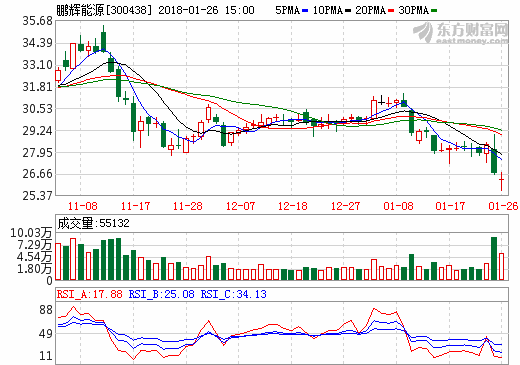
Task: Click the 5PMA legend label
Action: coord(287,10)
